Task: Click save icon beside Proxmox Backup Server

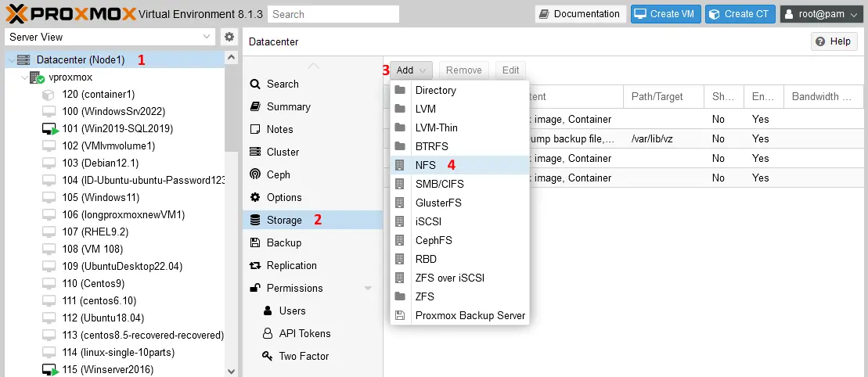Action: [x=400, y=315]
